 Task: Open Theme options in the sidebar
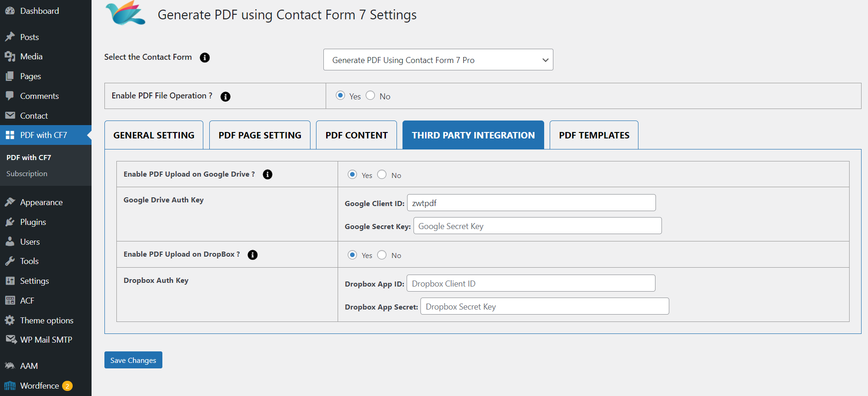click(46, 320)
